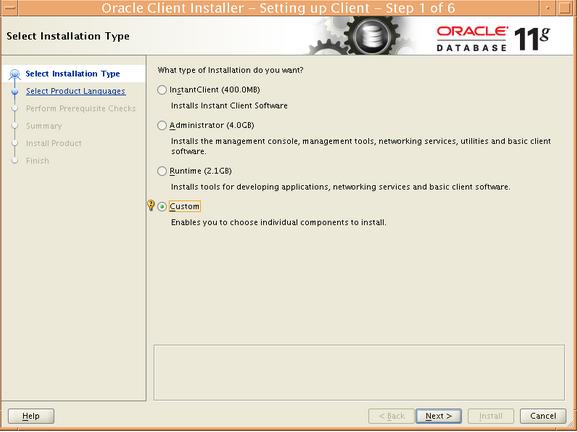The width and height of the screenshot is (577, 432).
Task: Pick the Runtime (2.1GB) radio button
Action: (x=162, y=171)
